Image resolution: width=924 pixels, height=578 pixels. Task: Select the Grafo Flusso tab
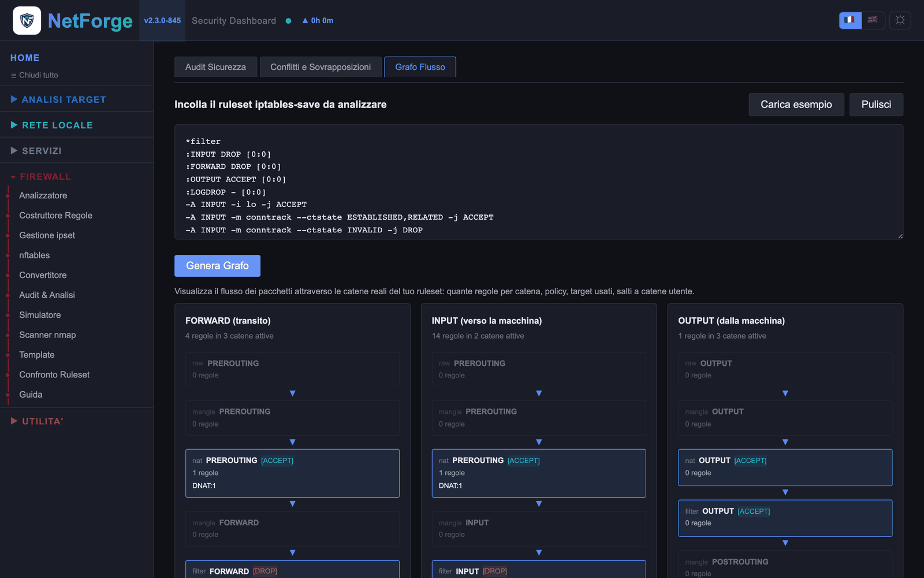420,67
